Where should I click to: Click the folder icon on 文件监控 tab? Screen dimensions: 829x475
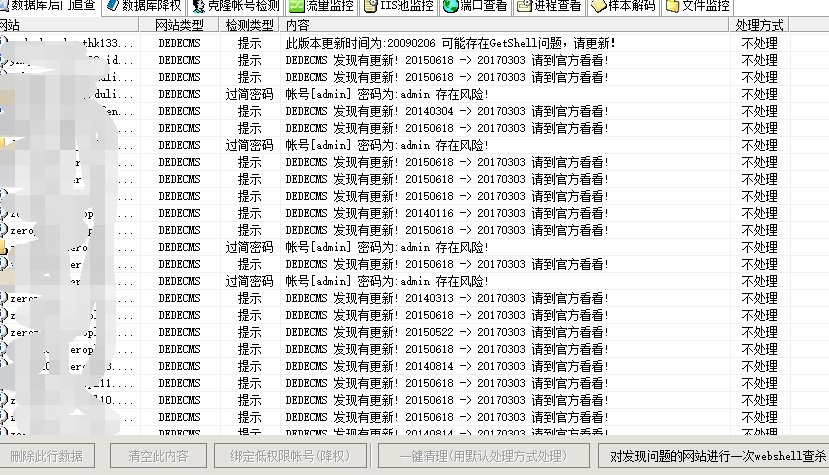point(672,6)
